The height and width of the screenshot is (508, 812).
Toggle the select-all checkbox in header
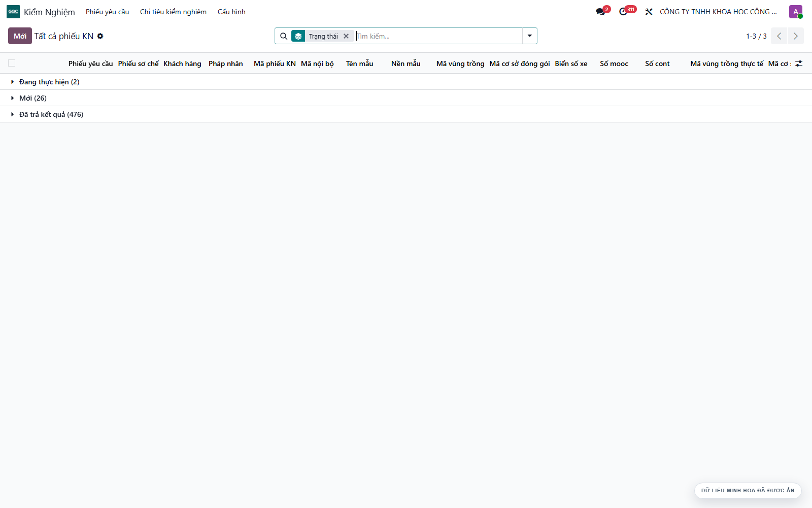12,63
